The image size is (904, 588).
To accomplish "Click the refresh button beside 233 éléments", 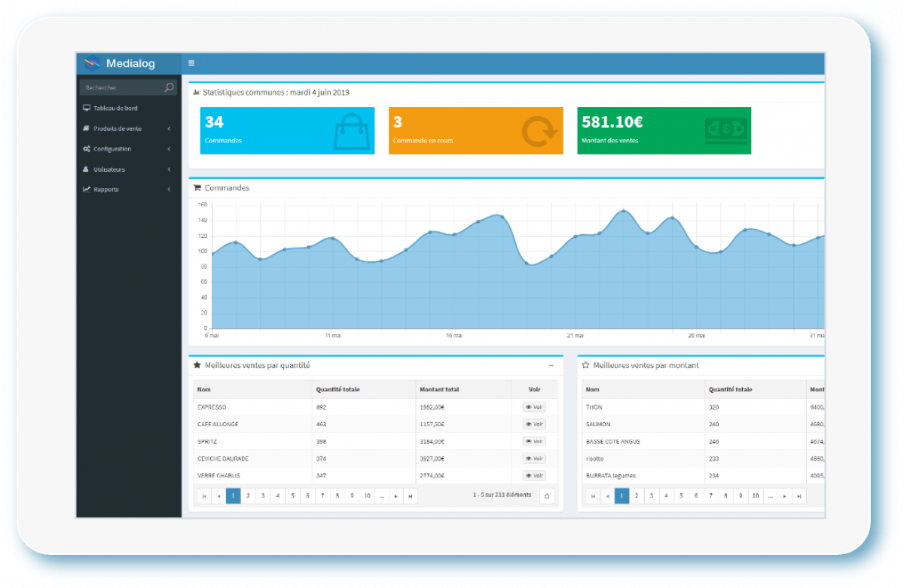I will click(x=547, y=495).
